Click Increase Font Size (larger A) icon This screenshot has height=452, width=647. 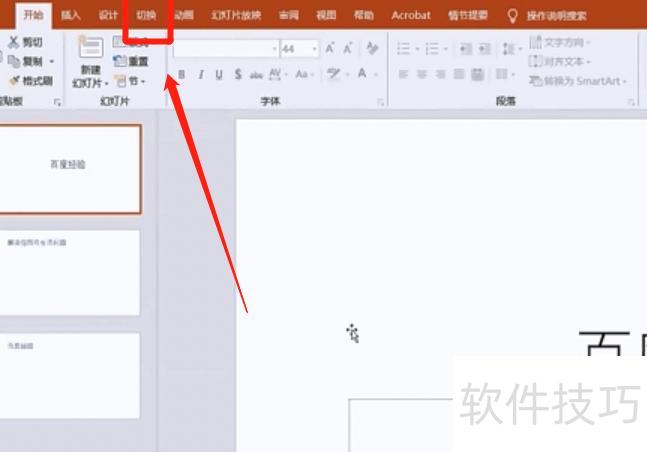[330, 48]
